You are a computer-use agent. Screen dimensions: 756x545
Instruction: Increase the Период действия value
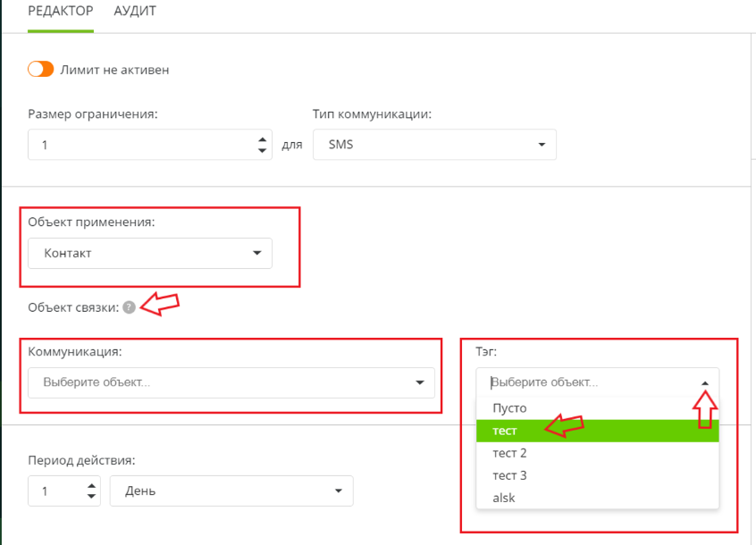(x=91, y=485)
